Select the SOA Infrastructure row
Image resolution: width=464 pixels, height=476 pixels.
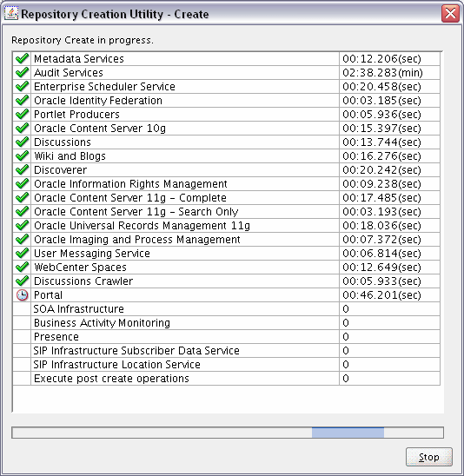coord(226,308)
